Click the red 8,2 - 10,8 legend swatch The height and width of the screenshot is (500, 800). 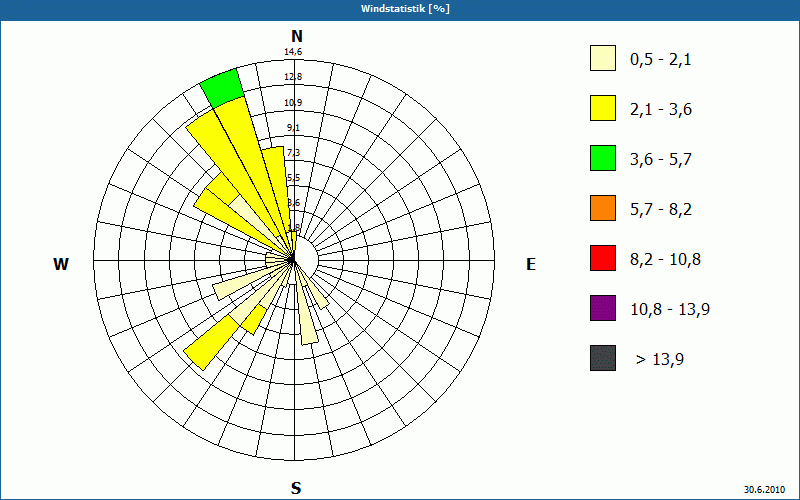[603, 258]
